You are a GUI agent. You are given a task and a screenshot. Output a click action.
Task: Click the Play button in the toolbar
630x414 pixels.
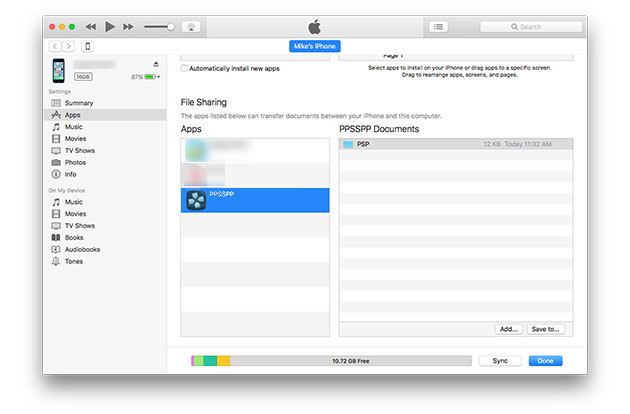110,26
